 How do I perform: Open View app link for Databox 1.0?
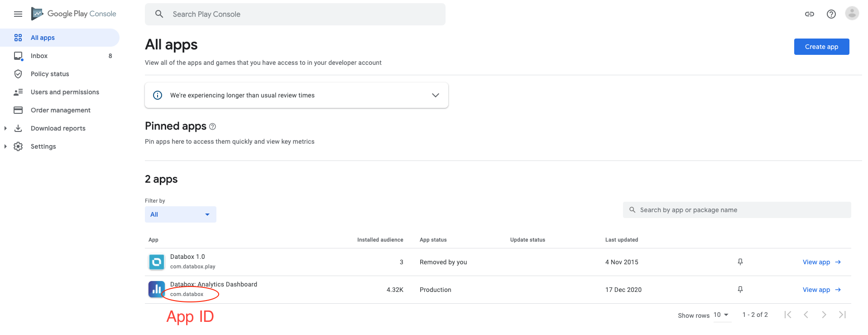point(821,262)
